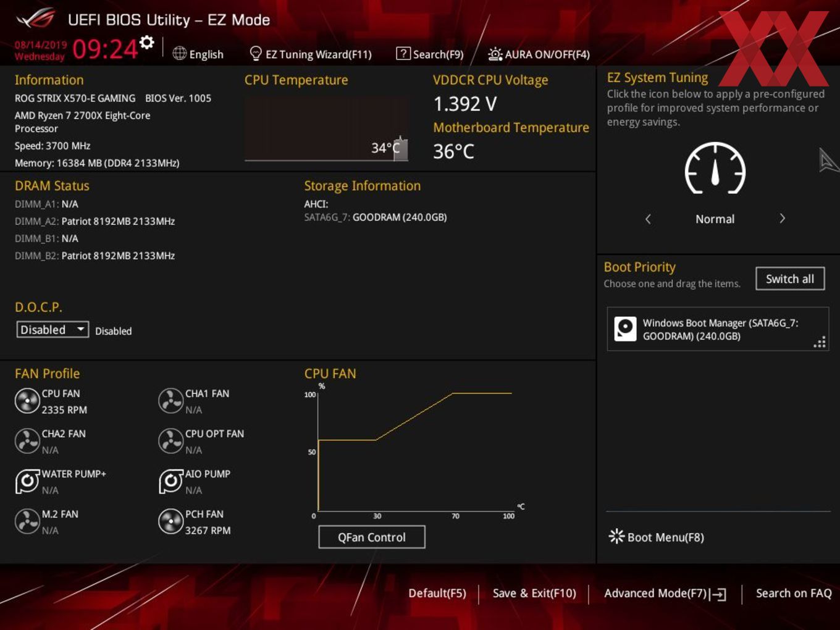Screen dimensions: 840x630
Task: Click the EZ Tuning Wizard lightbulb icon
Action: 255,54
